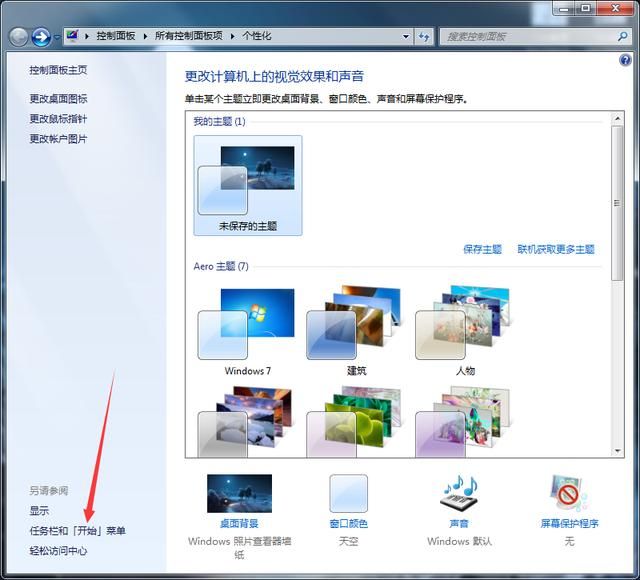Viewport: 640px width, 580px height.
Task: Expand the arrow after 控制面板 breadcrumb
Action: point(145,36)
